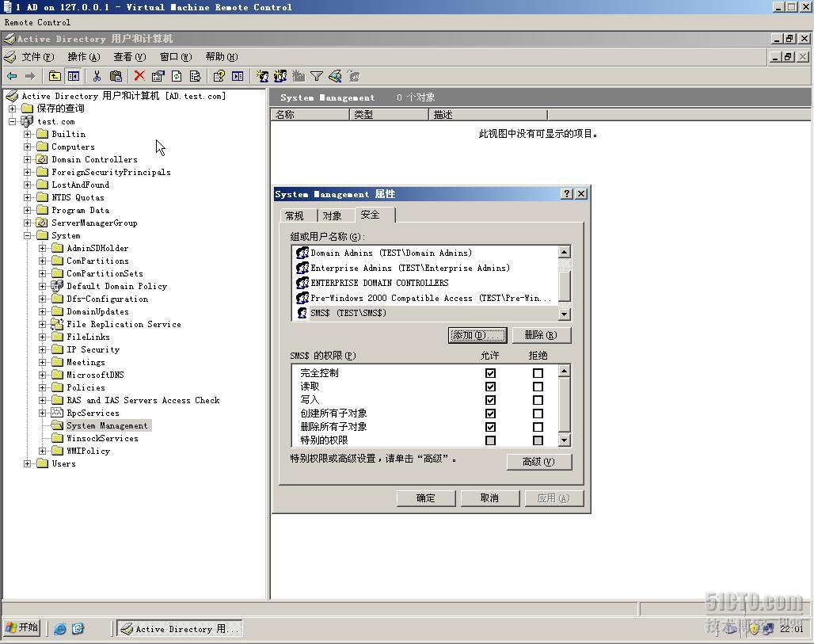Check Deny for 完全控制 permission
Screen dimensions: 814x644
pos(538,373)
